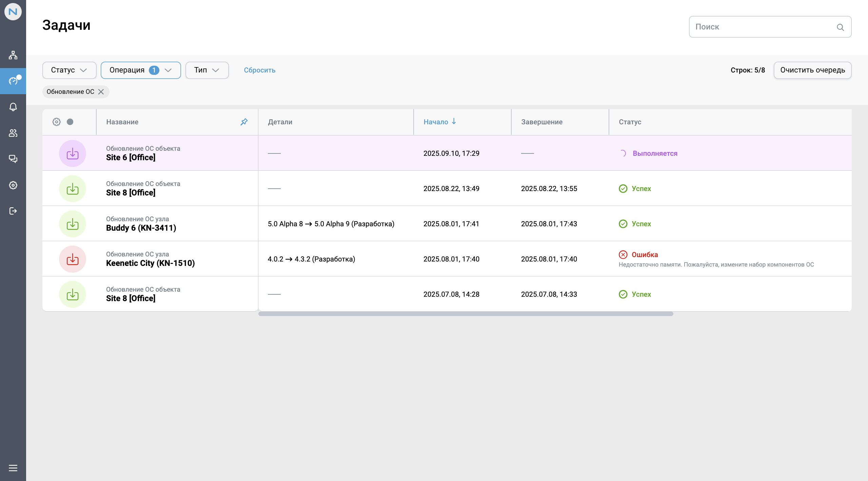Screen dimensions: 868x481
Task: Collapse the sidebar with the hamburger icon
Action: (13, 468)
